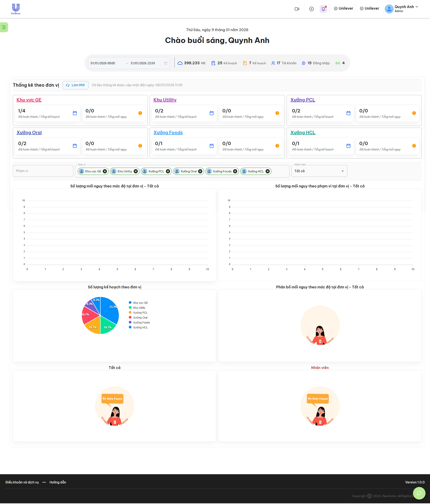This screenshot has height=504, width=430.
Task: Open Hướng dẫn link in footer
Action: (x=58, y=482)
